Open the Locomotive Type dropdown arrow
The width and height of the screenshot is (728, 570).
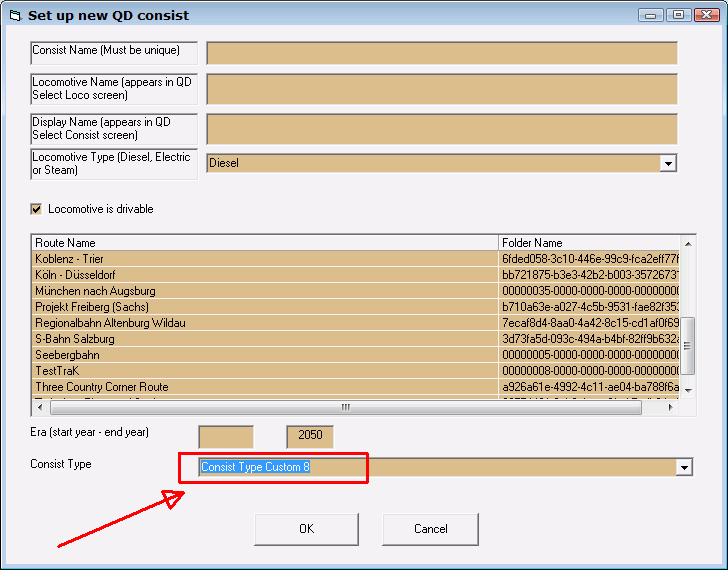pos(668,163)
